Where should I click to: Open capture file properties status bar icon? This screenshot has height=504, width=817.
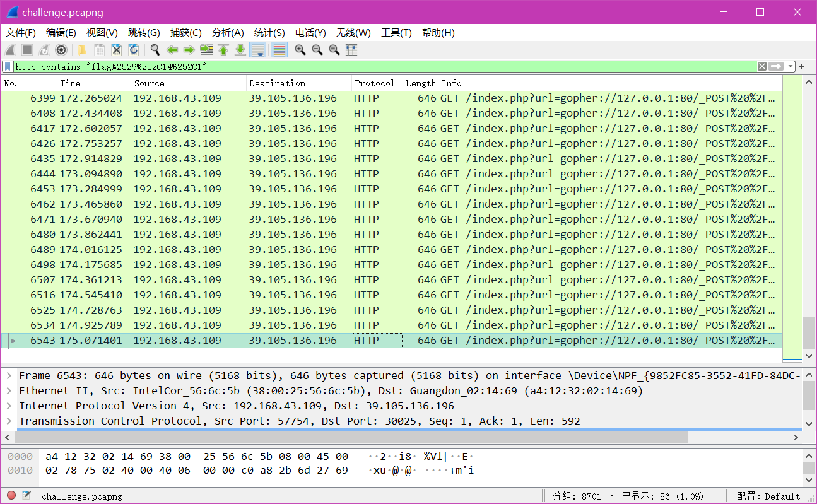26,496
